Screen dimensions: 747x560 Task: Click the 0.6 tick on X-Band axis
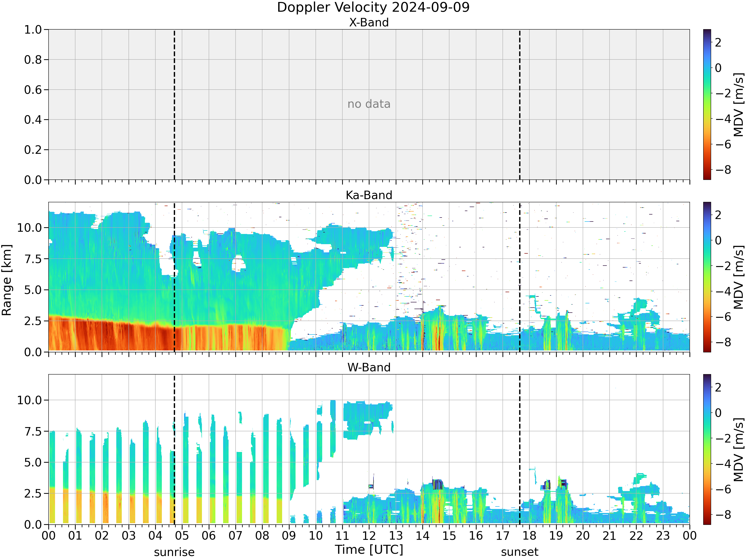click(33, 90)
